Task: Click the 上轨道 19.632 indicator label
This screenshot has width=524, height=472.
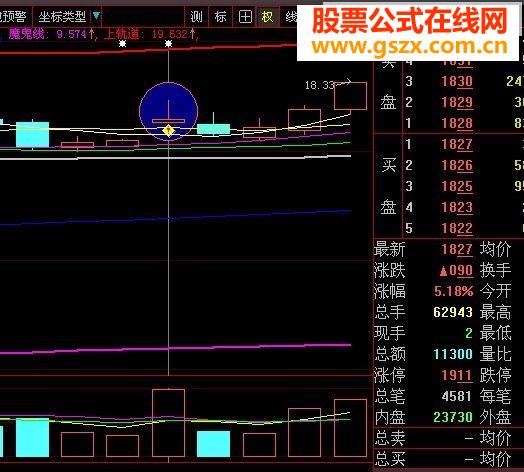Action: [x=150, y=34]
